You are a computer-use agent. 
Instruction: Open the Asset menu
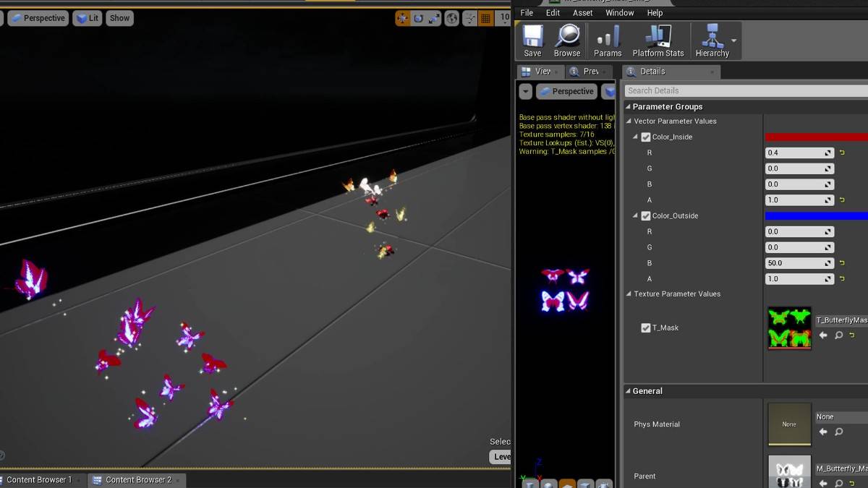click(x=582, y=13)
